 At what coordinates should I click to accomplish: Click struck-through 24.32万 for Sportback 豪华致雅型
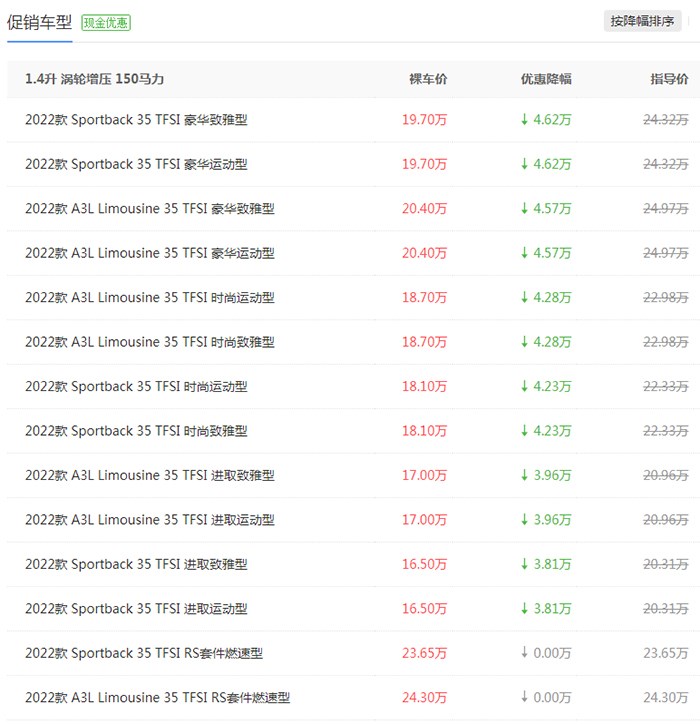666,120
